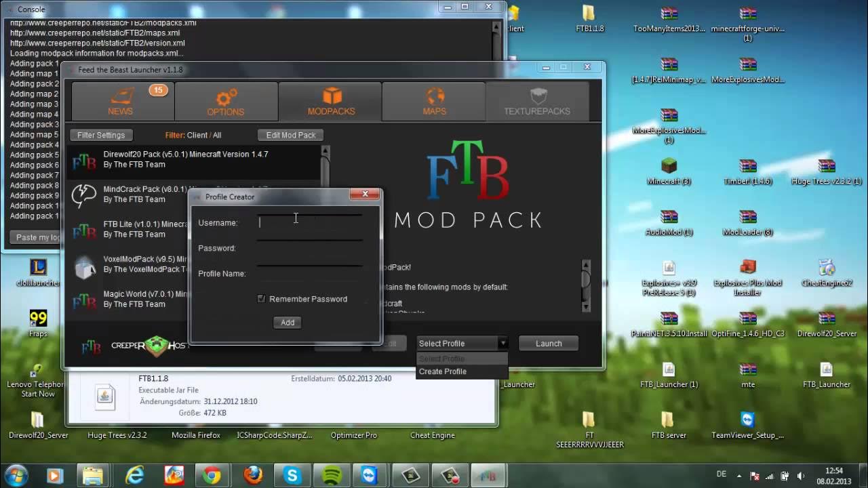Pick the FTB Lite pack icon
Image resolution: width=868 pixels, height=488 pixels.
tap(84, 230)
